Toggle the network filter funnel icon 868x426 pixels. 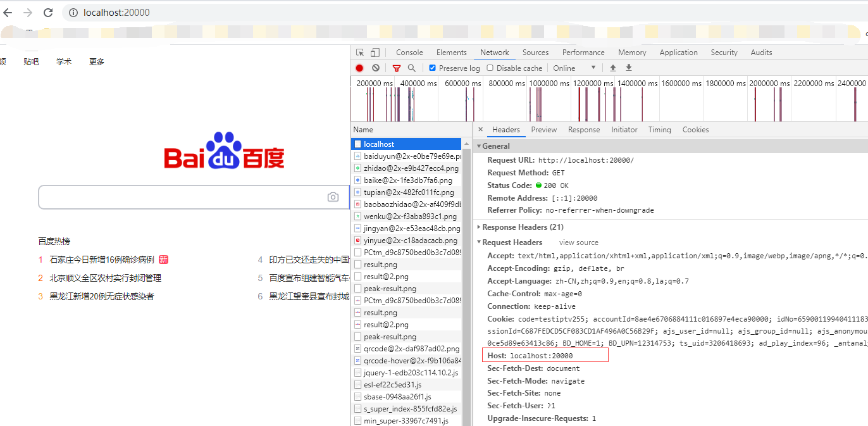click(x=397, y=68)
